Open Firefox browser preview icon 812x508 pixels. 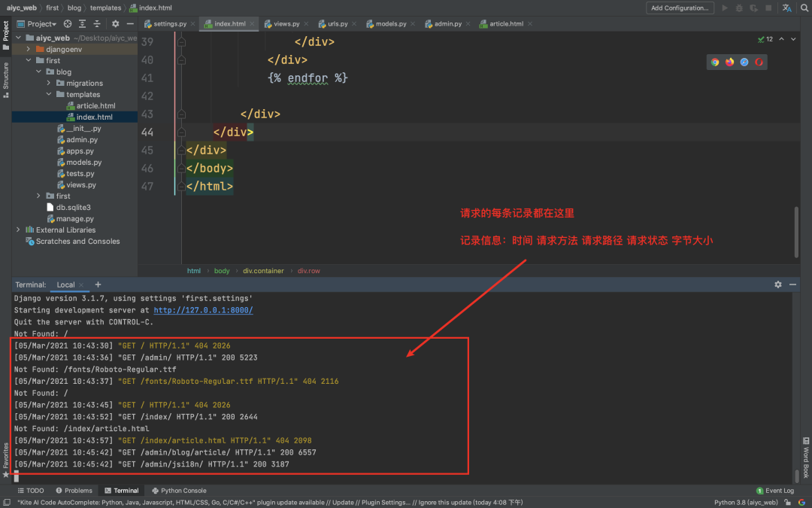pyautogui.click(x=729, y=62)
